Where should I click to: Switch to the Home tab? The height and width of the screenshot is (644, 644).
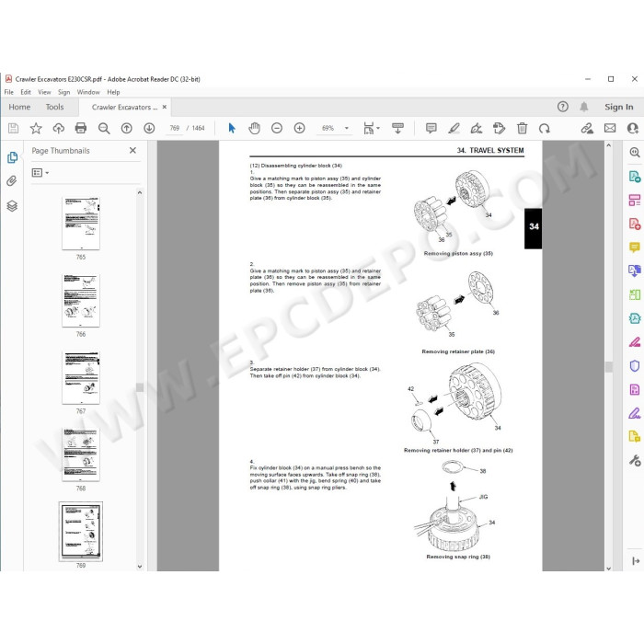pyautogui.click(x=19, y=107)
